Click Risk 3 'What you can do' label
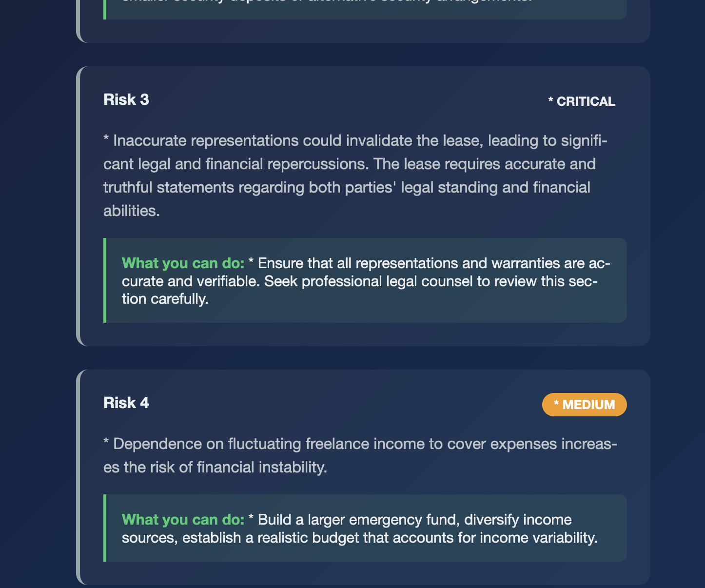705x588 pixels. click(x=183, y=263)
